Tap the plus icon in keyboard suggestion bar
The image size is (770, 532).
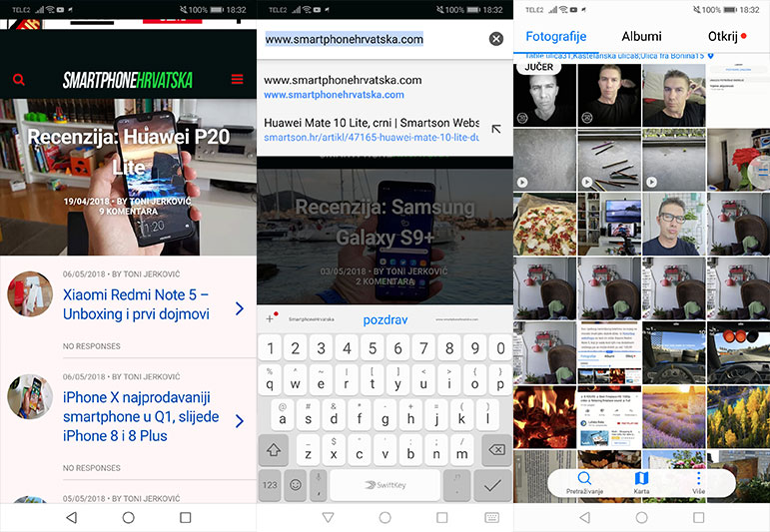[x=270, y=319]
